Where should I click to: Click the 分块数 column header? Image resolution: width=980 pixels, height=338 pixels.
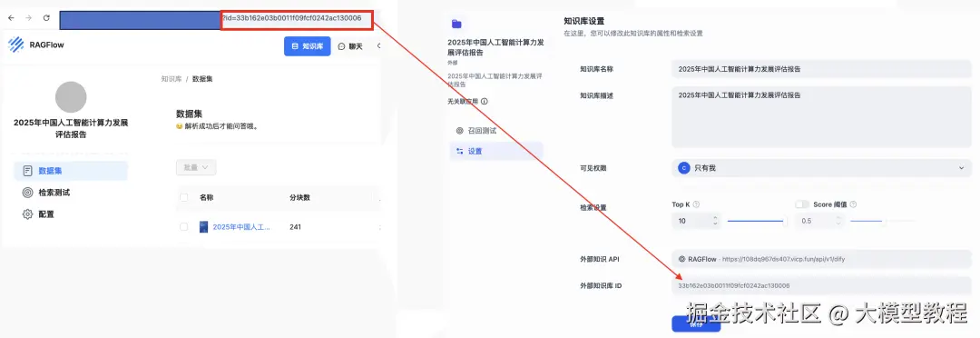(x=300, y=198)
